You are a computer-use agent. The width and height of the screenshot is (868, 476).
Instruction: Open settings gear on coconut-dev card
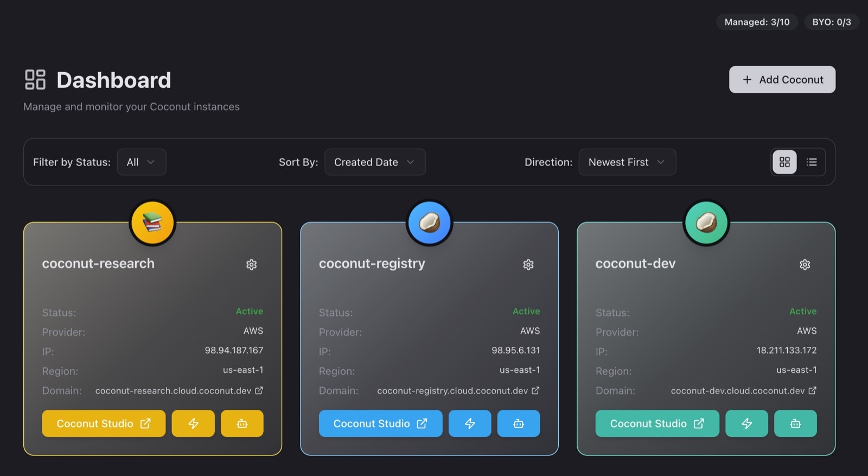pyautogui.click(x=805, y=265)
